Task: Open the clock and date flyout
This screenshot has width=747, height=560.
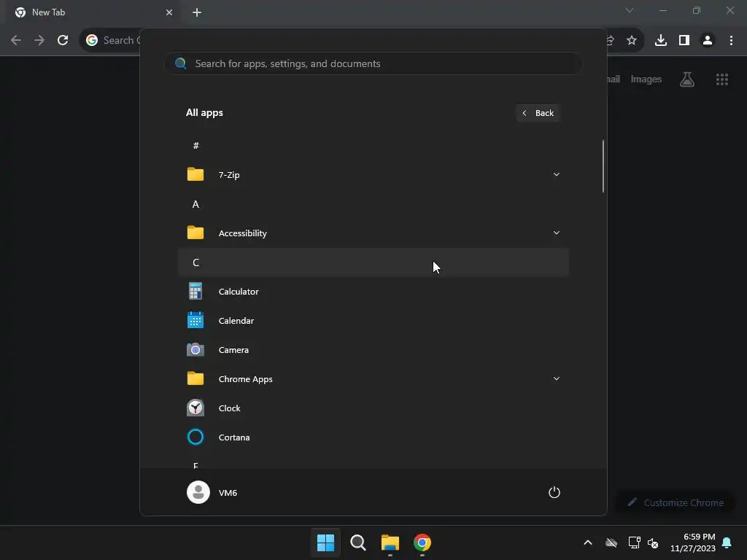Action: point(693,542)
